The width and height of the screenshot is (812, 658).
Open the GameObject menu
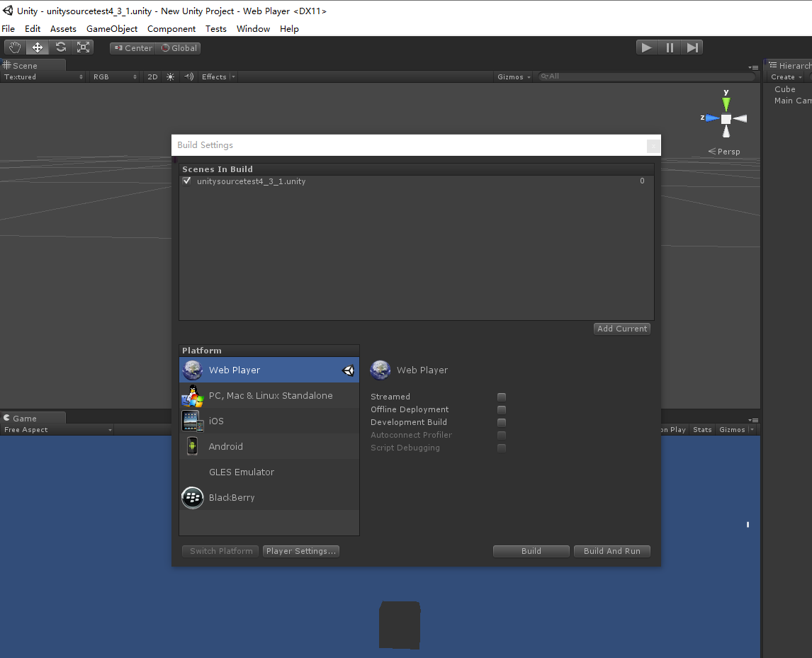[111, 29]
